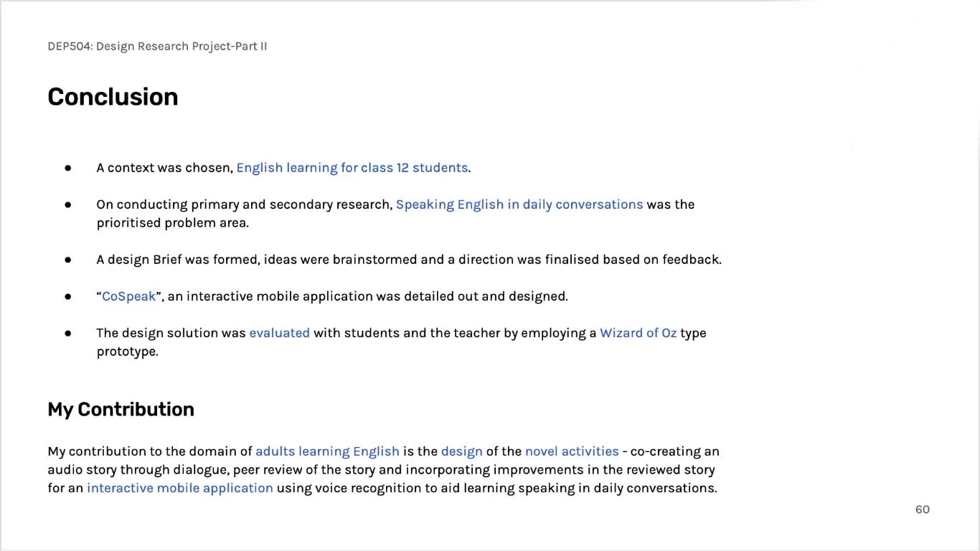980x551 pixels.
Task: Click the bullet beside "A design Brief was formed"
Action: pyautogui.click(x=68, y=260)
